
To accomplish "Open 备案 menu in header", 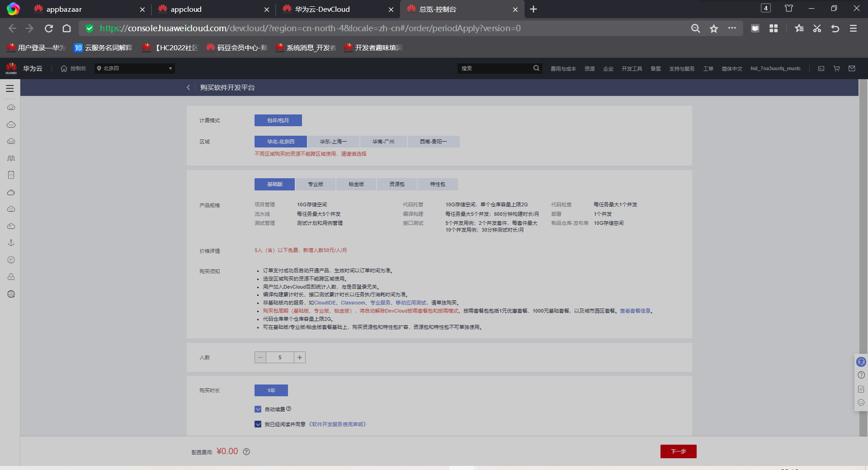I will (x=656, y=69).
